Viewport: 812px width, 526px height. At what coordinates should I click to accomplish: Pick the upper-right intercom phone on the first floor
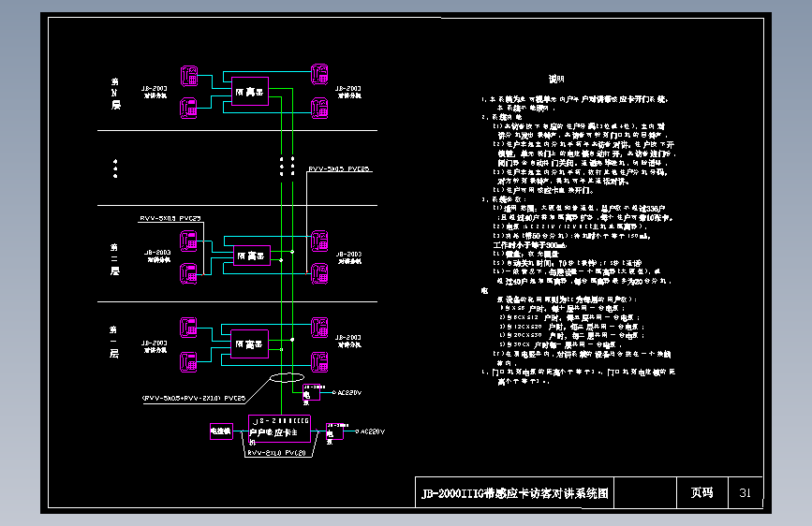(319, 328)
